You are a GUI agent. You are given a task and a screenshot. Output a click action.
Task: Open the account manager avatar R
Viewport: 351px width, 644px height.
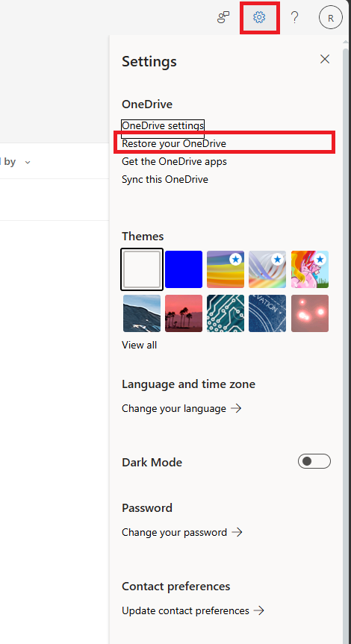tap(330, 18)
